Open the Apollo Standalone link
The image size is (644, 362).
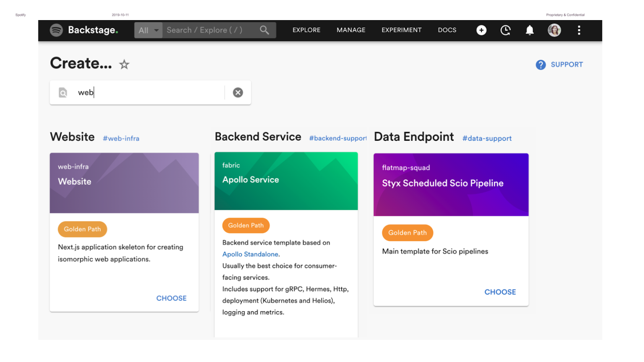250,254
